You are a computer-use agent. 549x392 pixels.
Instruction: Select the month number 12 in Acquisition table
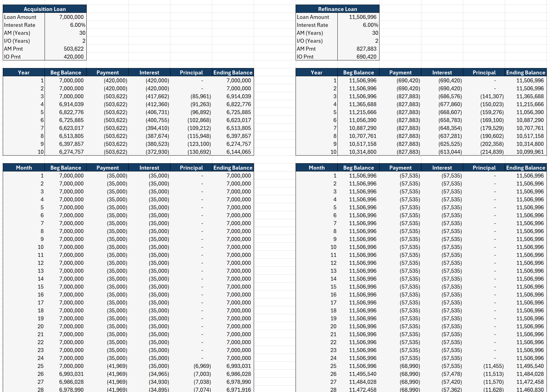click(24, 263)
